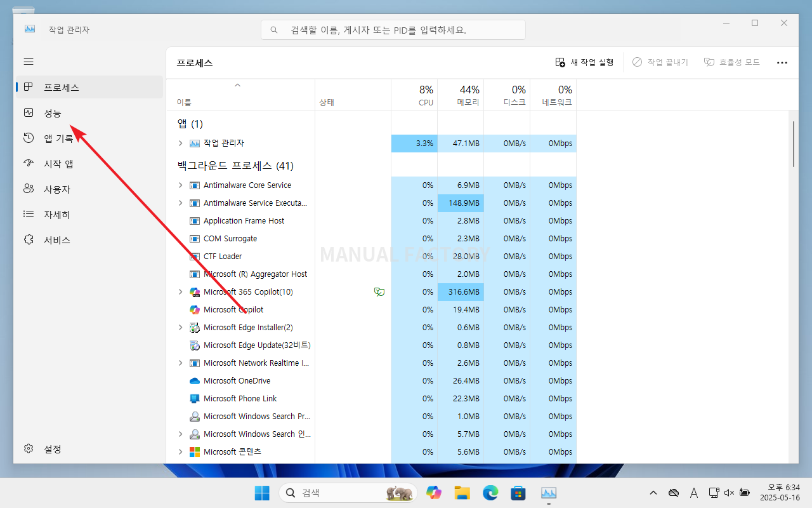Open the 사용자 tab
The width and height of the screenshot is (812, 508).
[x=89, y=189]
